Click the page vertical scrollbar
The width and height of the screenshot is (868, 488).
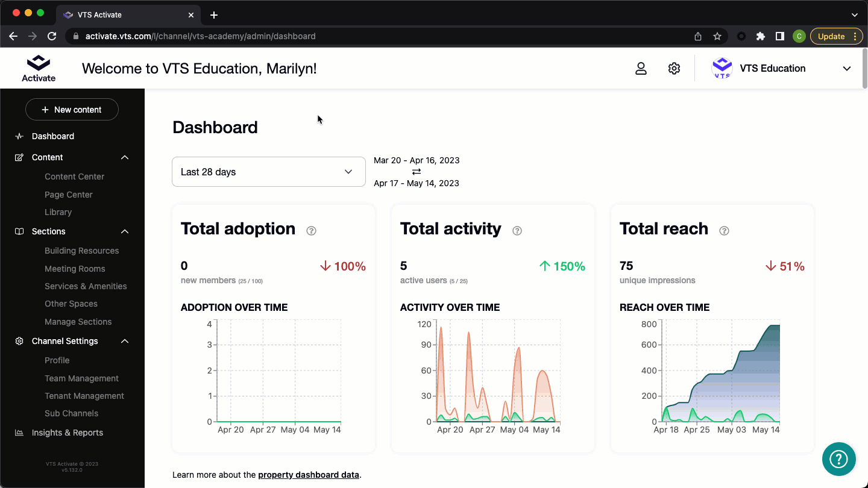pyautogui.click(x=864, y=69)
